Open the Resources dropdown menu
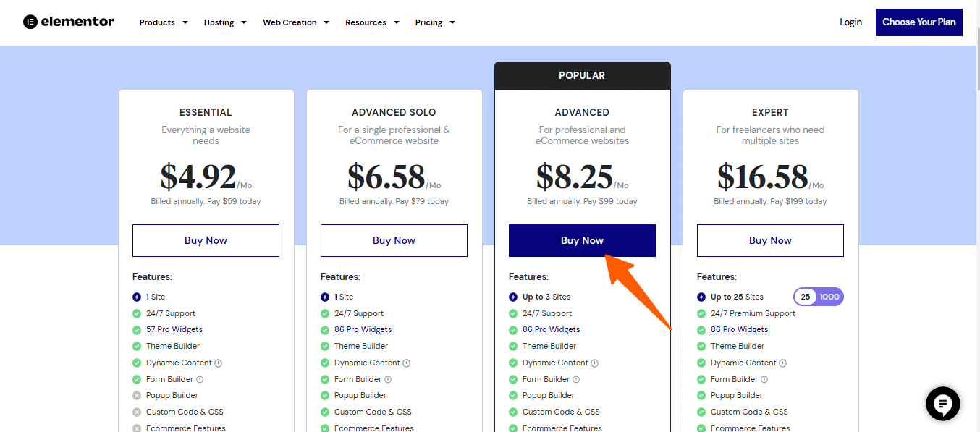The height and width of the screenshot is (432, 980). point(372,22)
